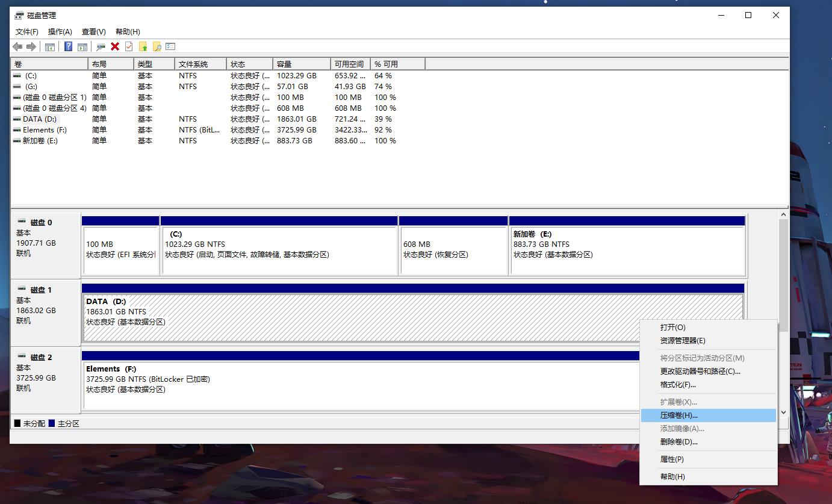Screen dimensions: 832x504
Task: Click the Properties checkmark document icon
Action: point(129,46)
